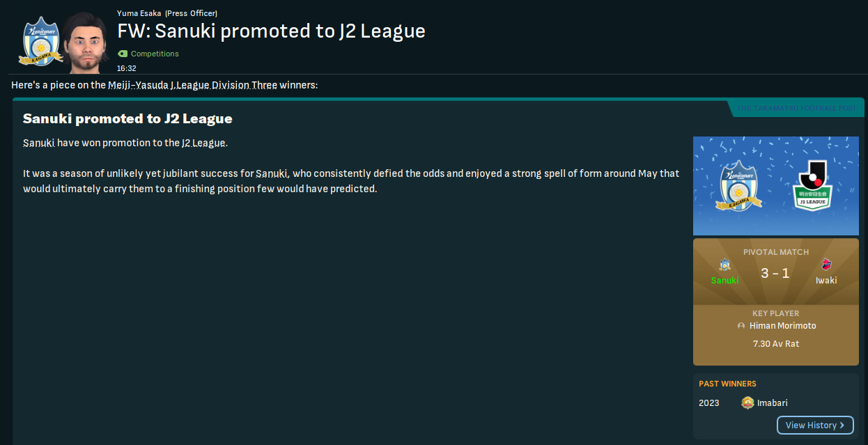Select the green Sanuki team name
The image size is (868, 445).
click(724, 280)
